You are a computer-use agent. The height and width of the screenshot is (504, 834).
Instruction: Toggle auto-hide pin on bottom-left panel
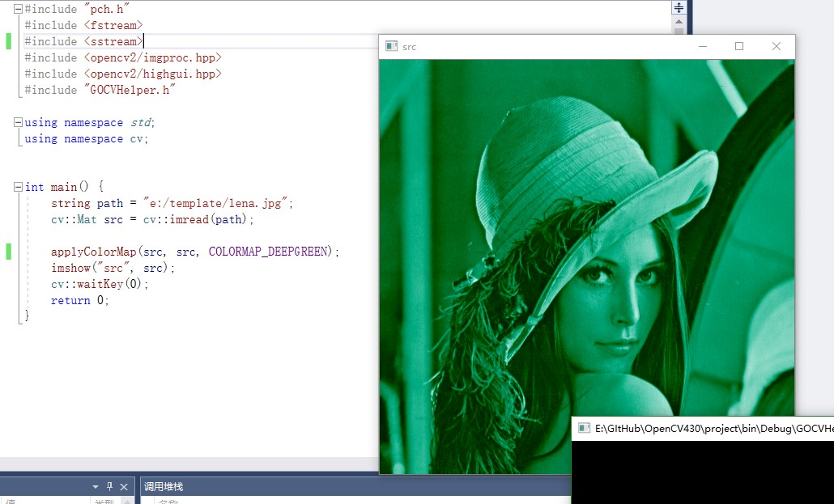[109, 486]
